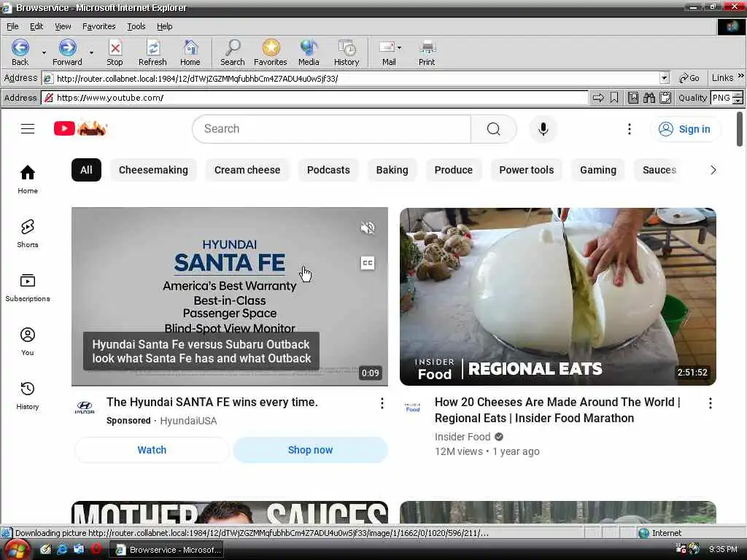Toggle closed captions on Hyundai ad
Viewport: 747px width, 560px height.
tap(368, 262)
